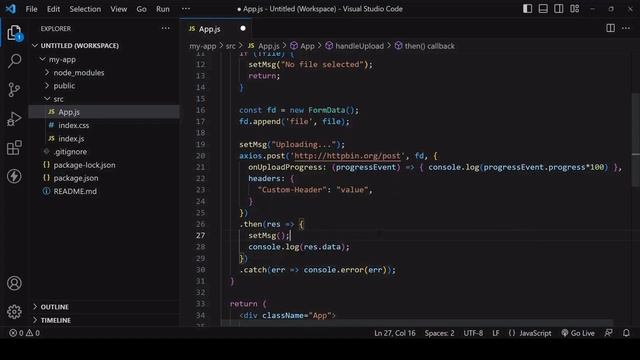
Task: Open the .gitignore file
Action: pos(70,152)
